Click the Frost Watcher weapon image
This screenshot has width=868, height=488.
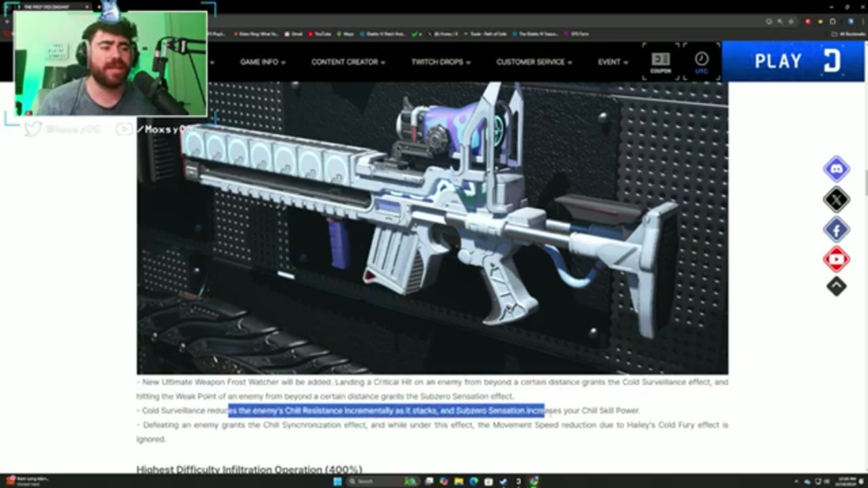[x=433, y=228]
